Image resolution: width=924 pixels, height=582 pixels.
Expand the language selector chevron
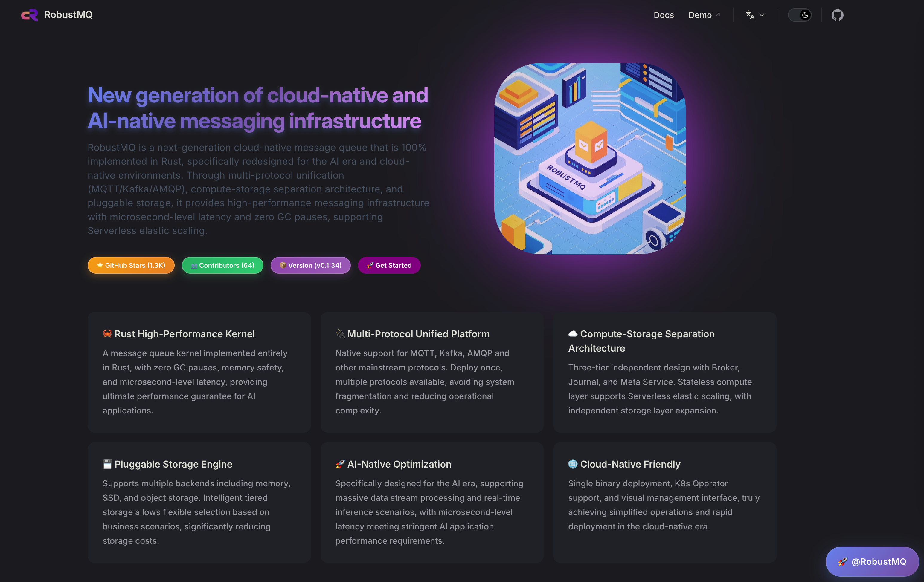coord(762,15)
